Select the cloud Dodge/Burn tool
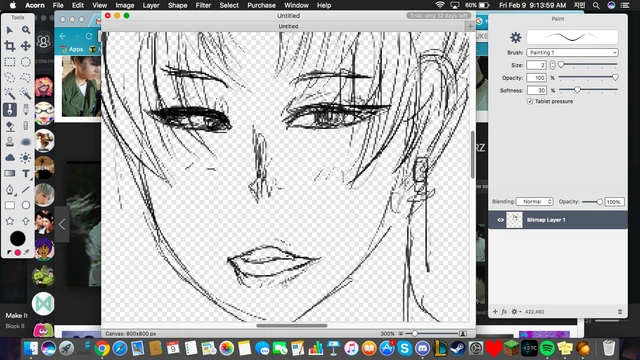640x360 pixels. pyautogui.click(x=10, y=158)
